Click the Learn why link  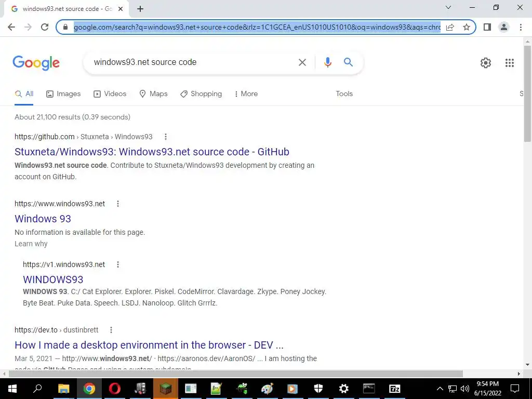pyautogui.click(x=31, y=244)
